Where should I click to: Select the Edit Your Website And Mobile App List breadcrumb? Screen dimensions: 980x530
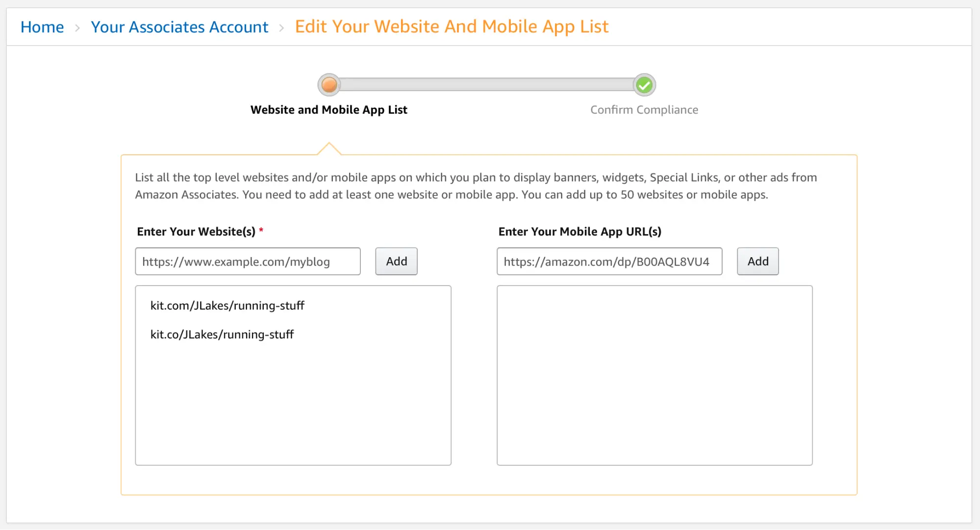[451, 26]
